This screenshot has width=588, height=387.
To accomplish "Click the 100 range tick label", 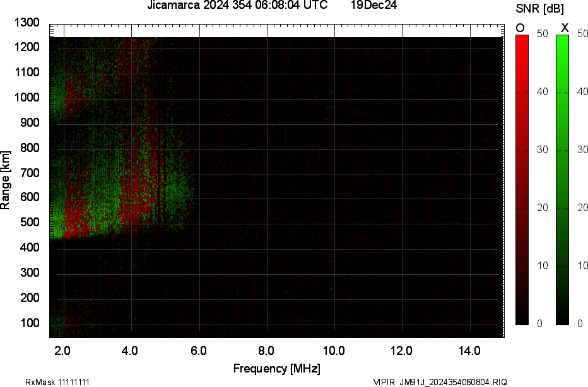I will click(30, 323).
